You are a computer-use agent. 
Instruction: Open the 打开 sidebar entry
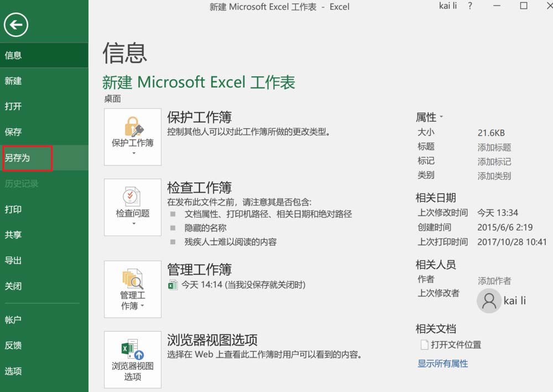click(x=44, y=106)
